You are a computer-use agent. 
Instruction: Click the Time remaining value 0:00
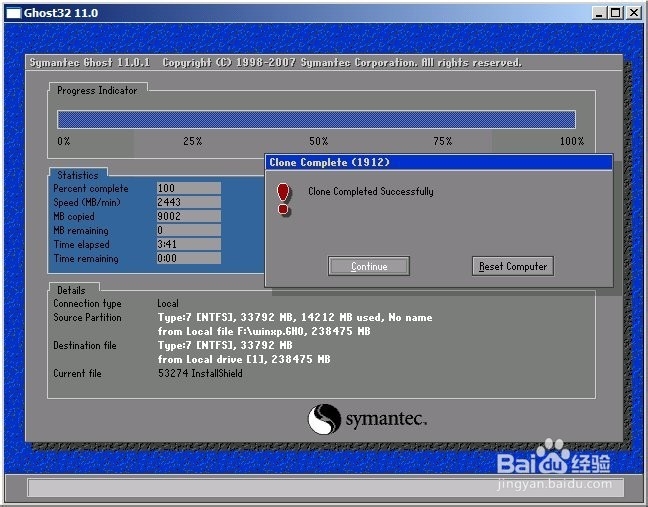click(x=188, y=258)
